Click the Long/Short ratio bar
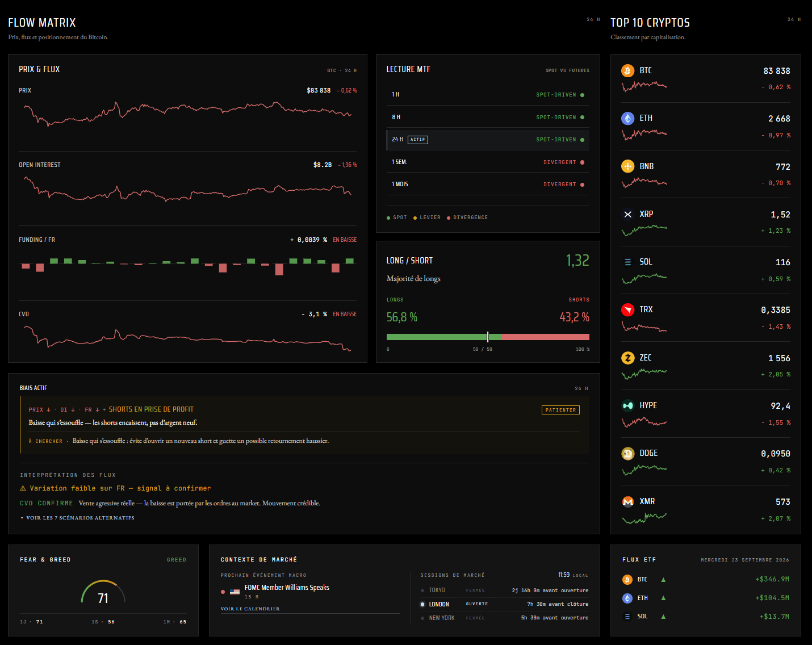This screenshot has width=812, height=645. (488, 337)
